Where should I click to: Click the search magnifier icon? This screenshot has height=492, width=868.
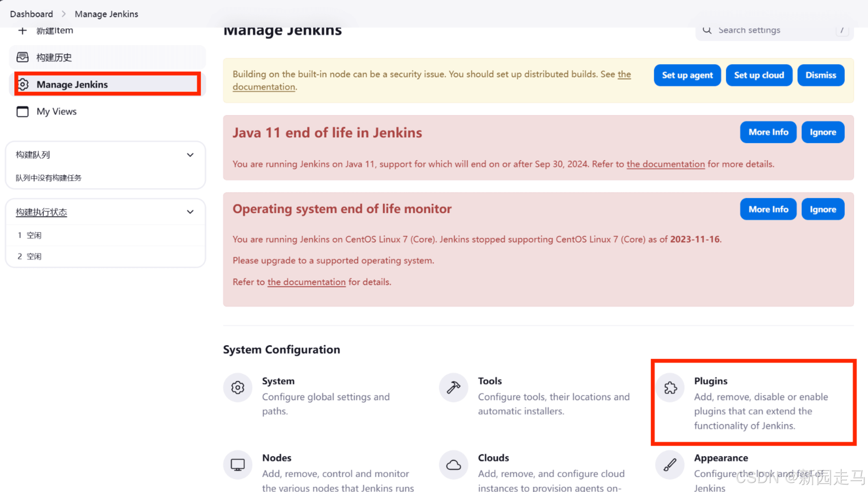click(x=707, y=30)
